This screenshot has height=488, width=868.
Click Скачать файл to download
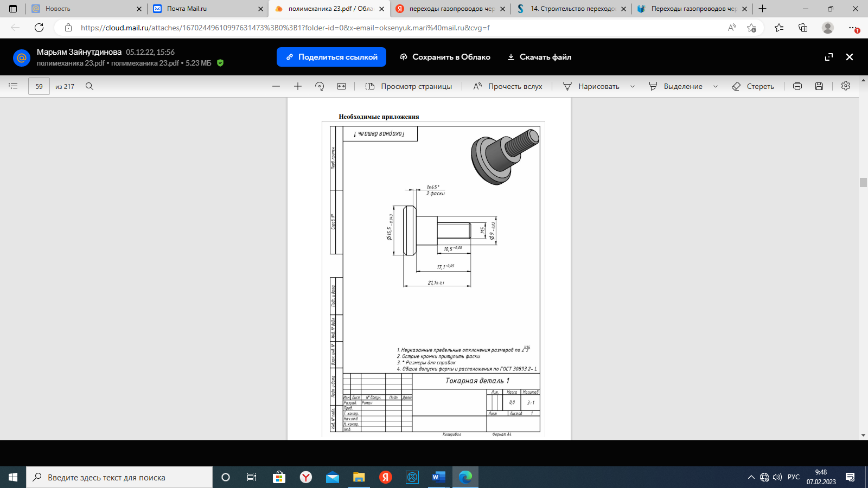click(539, 57)
